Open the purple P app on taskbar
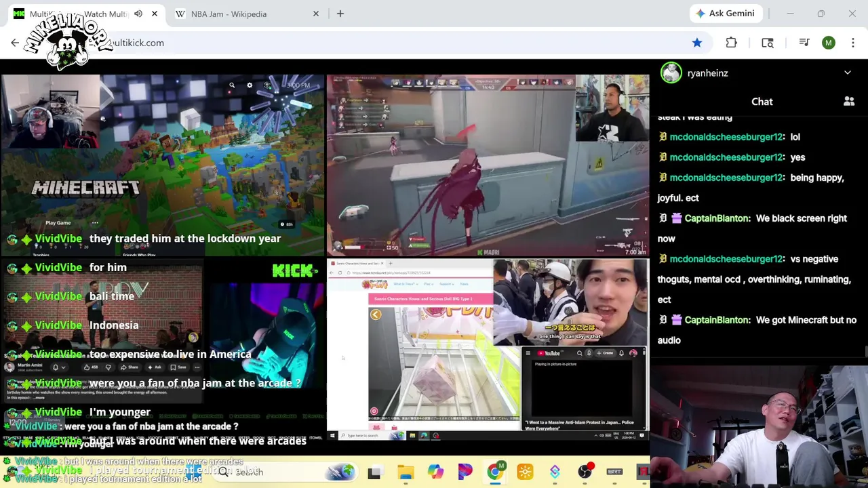 (x=465, y=472)
